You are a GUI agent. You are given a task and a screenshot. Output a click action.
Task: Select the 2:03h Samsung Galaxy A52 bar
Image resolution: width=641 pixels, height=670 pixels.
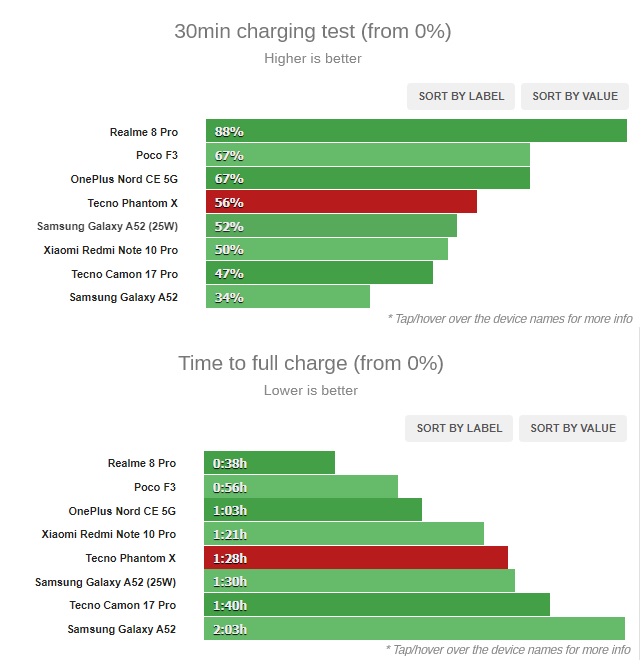point(414,629)
